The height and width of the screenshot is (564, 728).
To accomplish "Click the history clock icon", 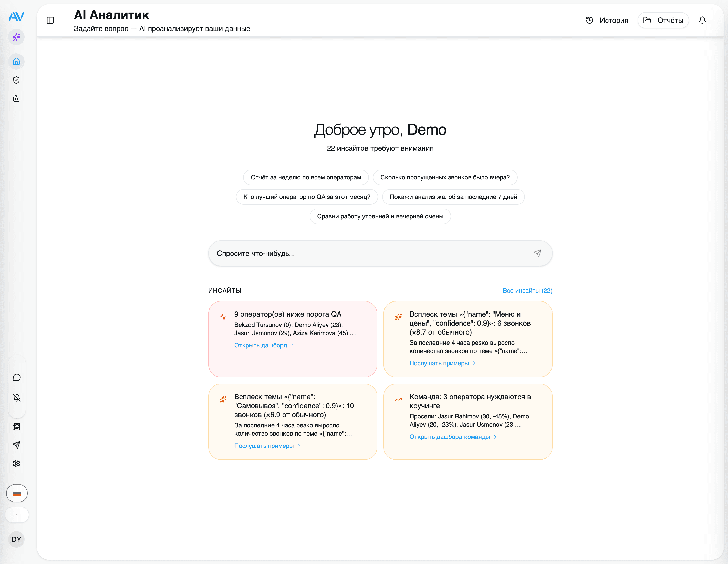I will click(590, 20).
